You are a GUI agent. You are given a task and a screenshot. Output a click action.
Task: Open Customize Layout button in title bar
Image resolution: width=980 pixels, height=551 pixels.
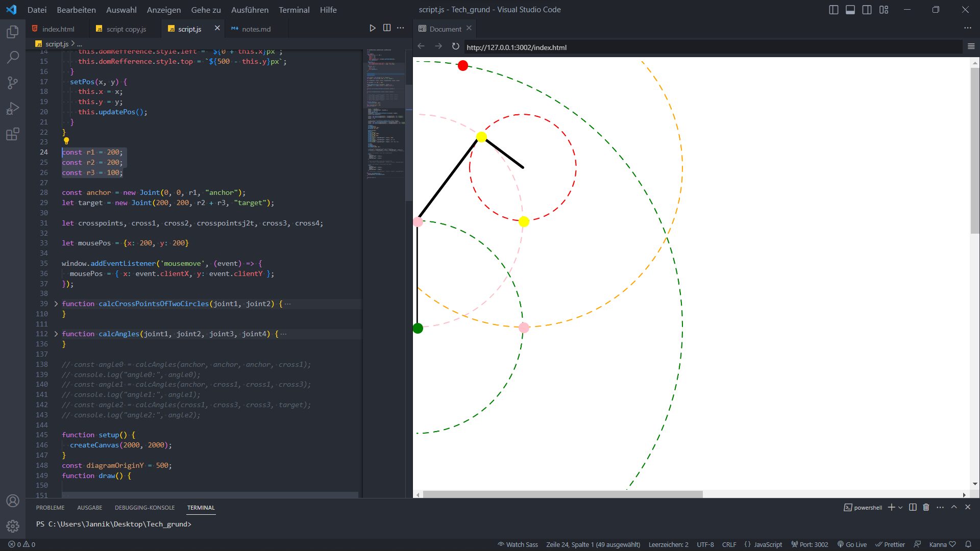click(x=884, y=10)
